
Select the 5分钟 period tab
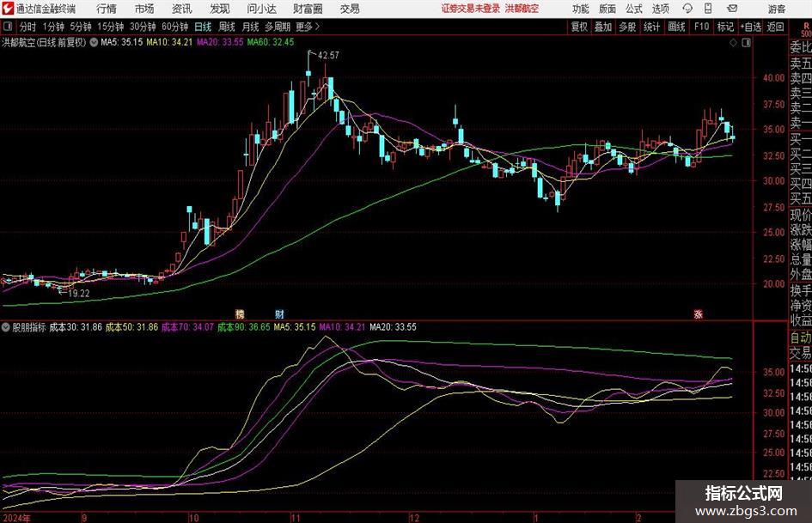click(81, 27)
